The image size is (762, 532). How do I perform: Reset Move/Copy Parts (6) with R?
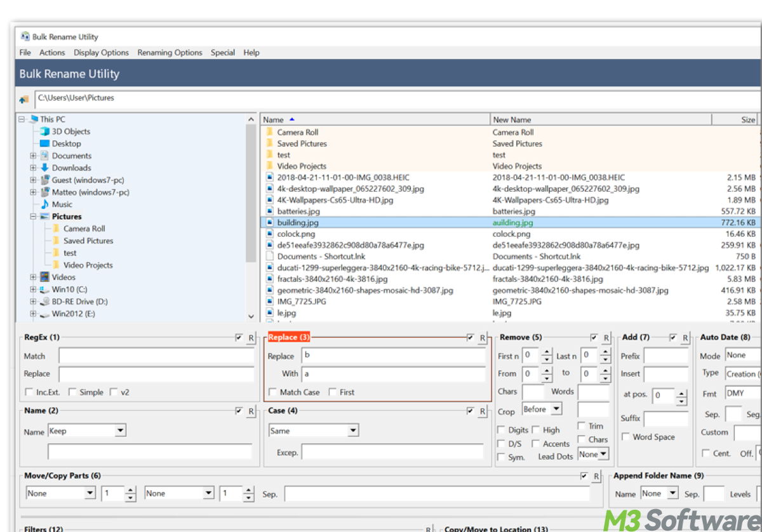596,476
